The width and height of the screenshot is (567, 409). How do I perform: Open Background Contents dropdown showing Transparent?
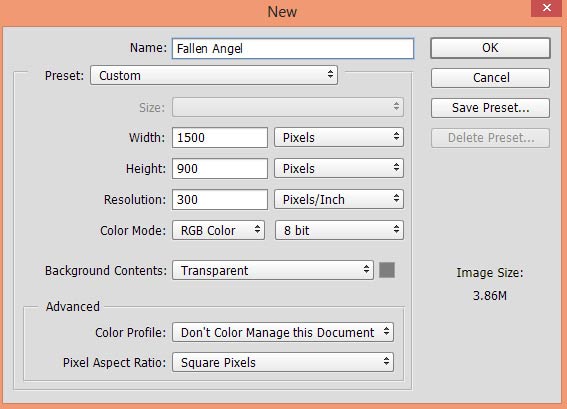pos(273,270)
